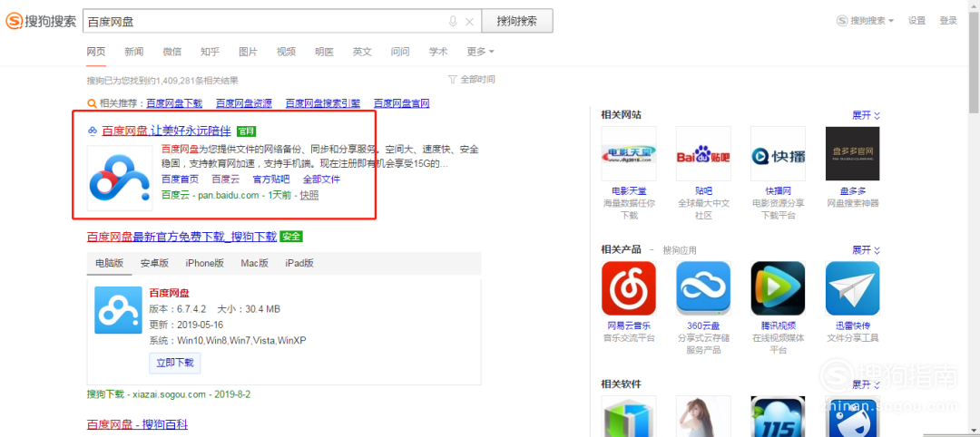Expand the 更多 search categories menu
The height and width of the screenshot is (437, 980).
[479, 52]
